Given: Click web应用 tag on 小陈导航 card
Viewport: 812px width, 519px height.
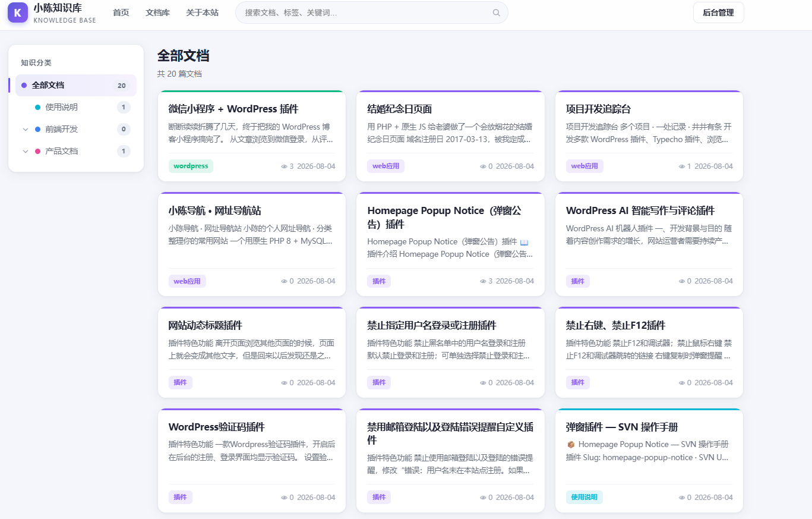Looking at the screenshot, I should (187, 281).
